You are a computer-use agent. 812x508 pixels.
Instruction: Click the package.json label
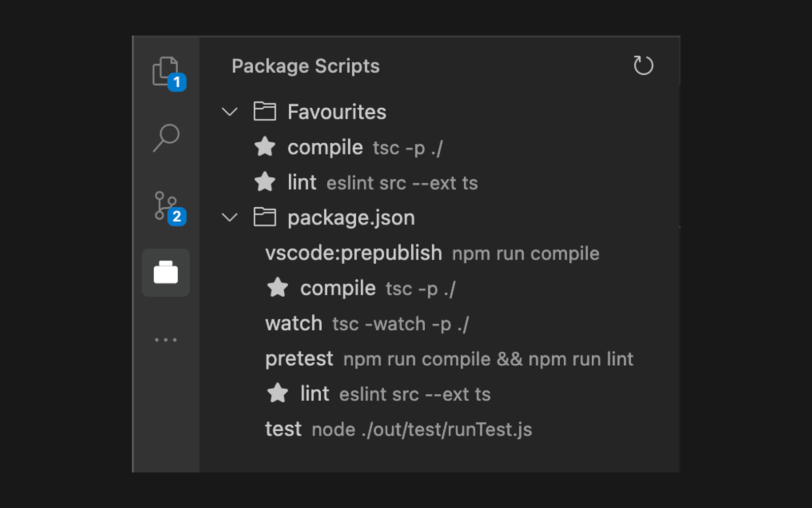[x=351, y=218]
